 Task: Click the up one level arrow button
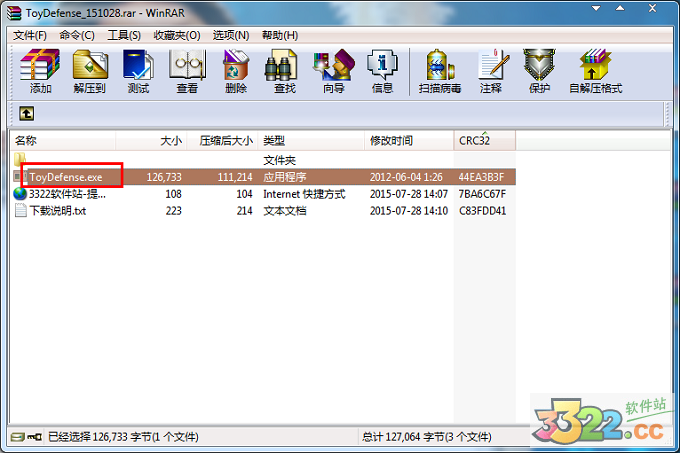[26, 114]
